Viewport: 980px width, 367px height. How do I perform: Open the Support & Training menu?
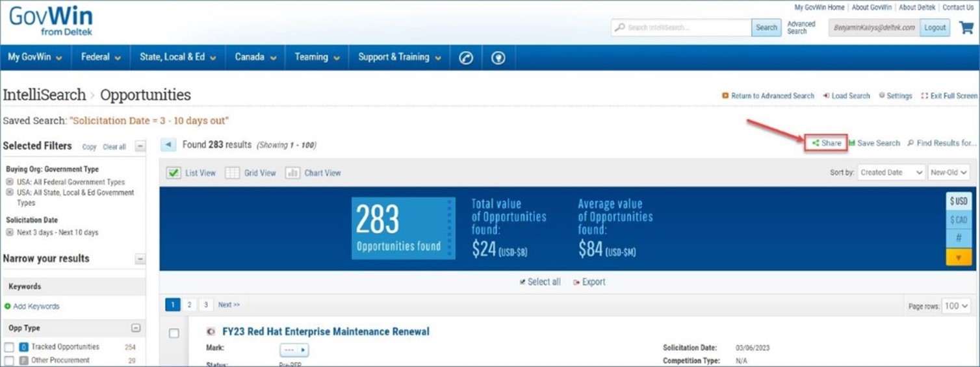[399, 57]
